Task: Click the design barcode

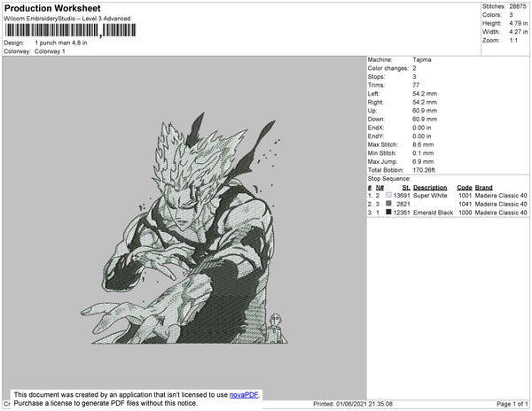Action: pyautogui.click(x=70, y=30)
